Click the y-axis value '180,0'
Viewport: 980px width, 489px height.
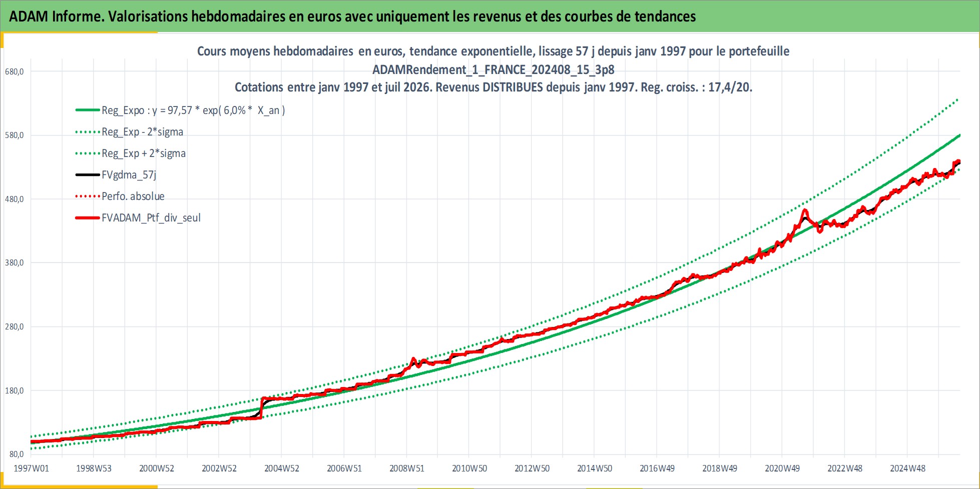click(14, 390)
